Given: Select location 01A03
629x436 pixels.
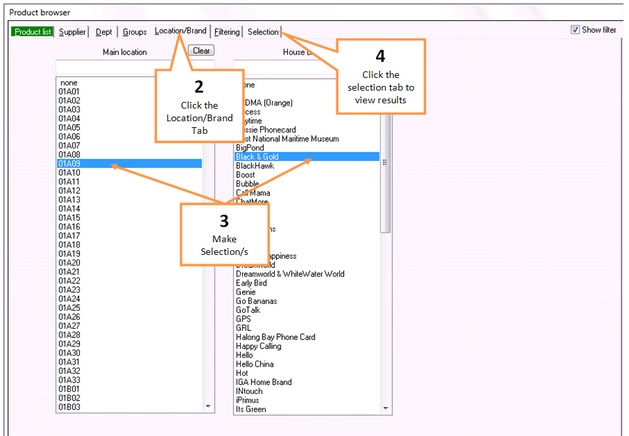Looking at the screenshot, I should pos(129,110).
